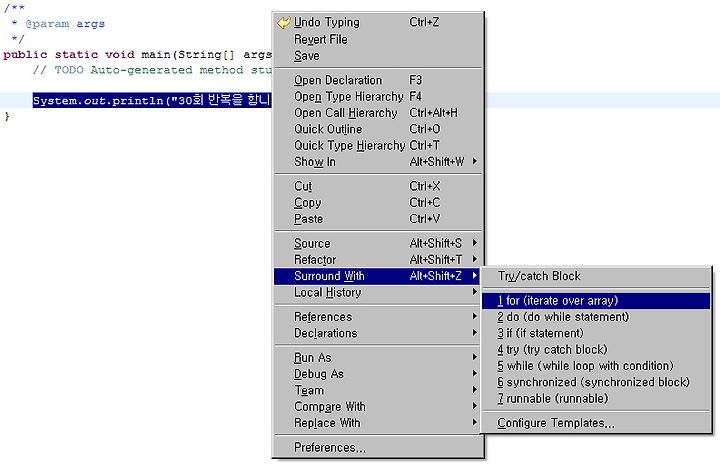Select highlighted Surround With entry
The height and width of the screenshot is (466, 720).
(378, 276)
